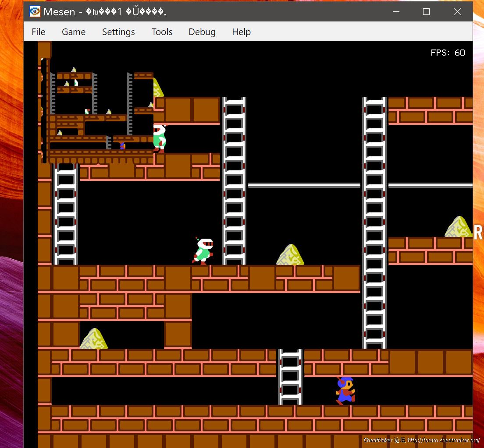Select the gold pile on the center brick platform
The width and height of the screenshot is (484, 448).
[x=290, y=255]
